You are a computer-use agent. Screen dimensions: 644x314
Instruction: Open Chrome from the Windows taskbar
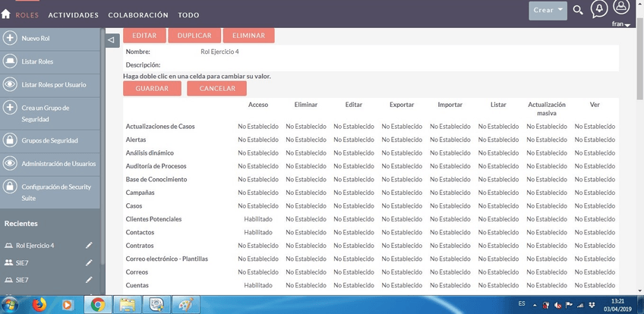[98, 305]
